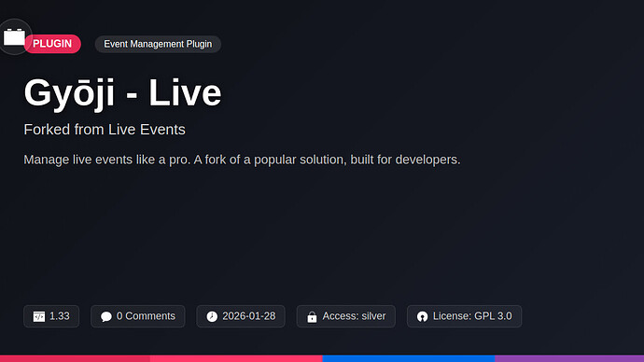
Task: Click the comments speech bubble icon
Action: (x=106, y=316)
